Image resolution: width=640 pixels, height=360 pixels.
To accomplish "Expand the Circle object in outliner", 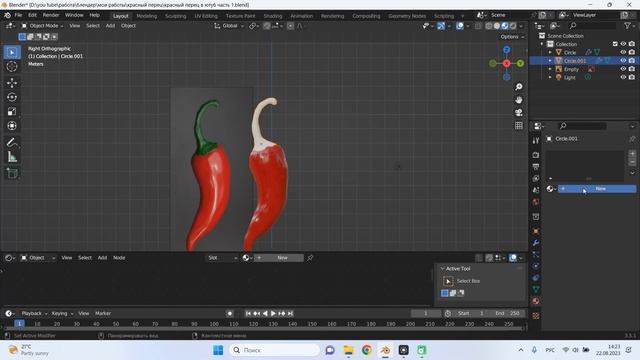I will pyautogui.click(x=550, y=53).
